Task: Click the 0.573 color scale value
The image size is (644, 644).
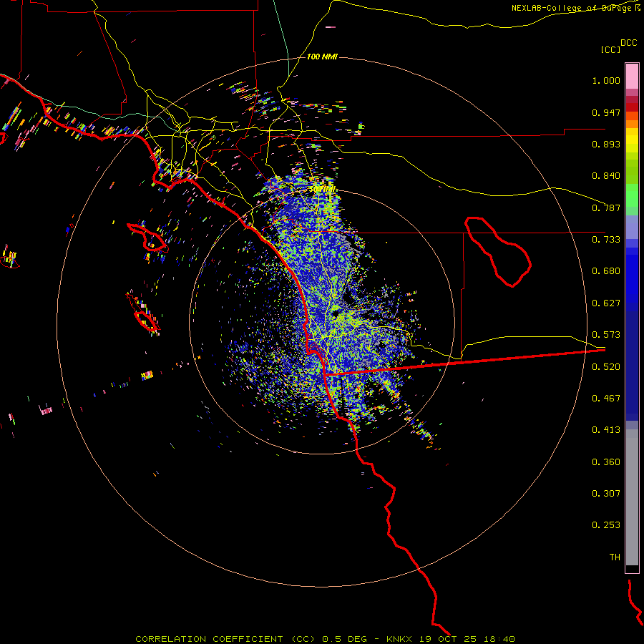Action: pyautogui.click(x=606, y=335)
